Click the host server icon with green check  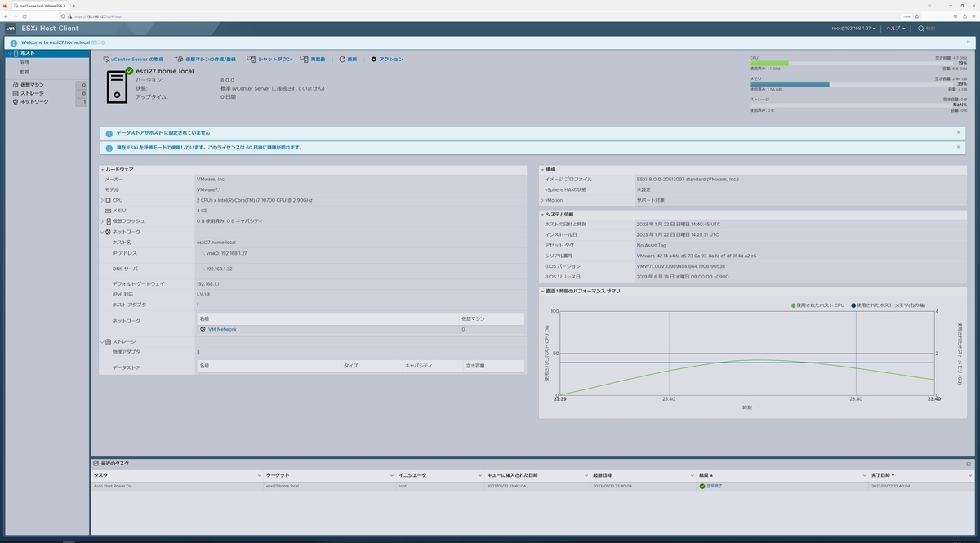tap(119, 85)
